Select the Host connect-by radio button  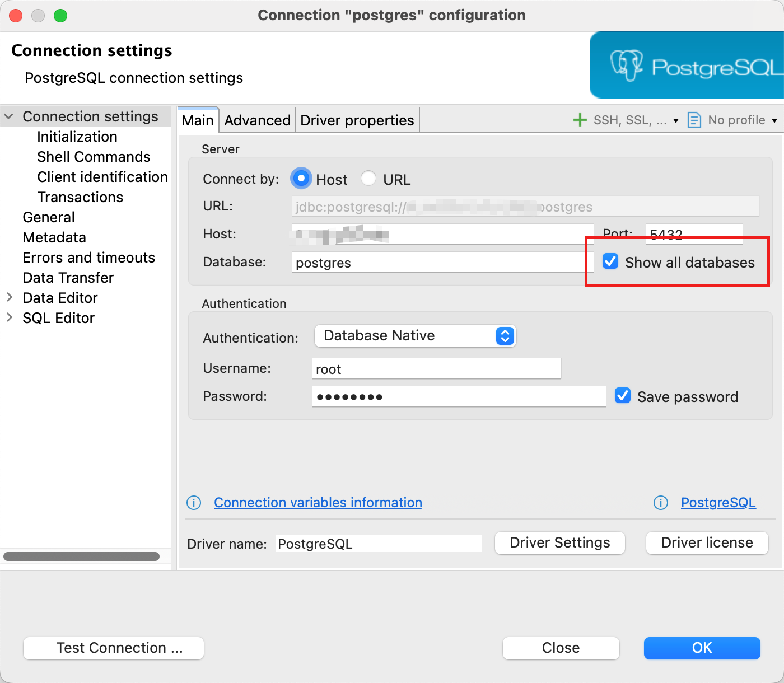(301, 179)
